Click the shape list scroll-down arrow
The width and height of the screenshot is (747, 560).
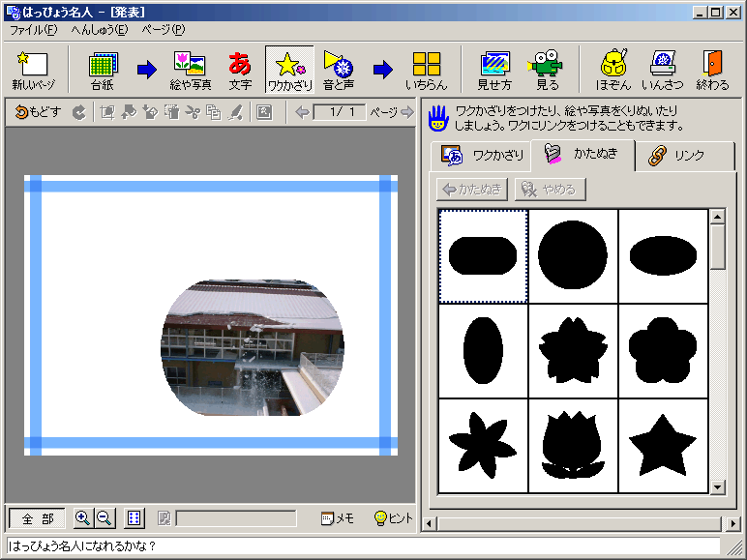pos(717,486)
